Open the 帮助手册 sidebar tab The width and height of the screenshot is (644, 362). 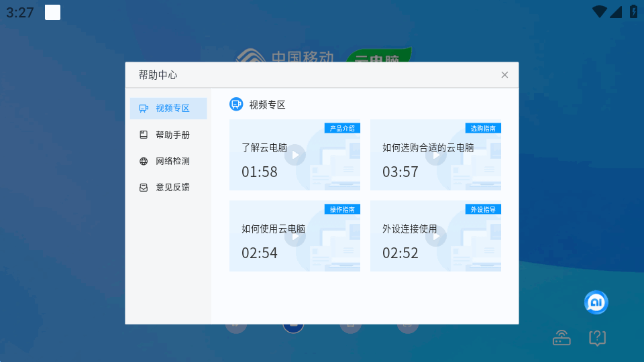(168, 135)
